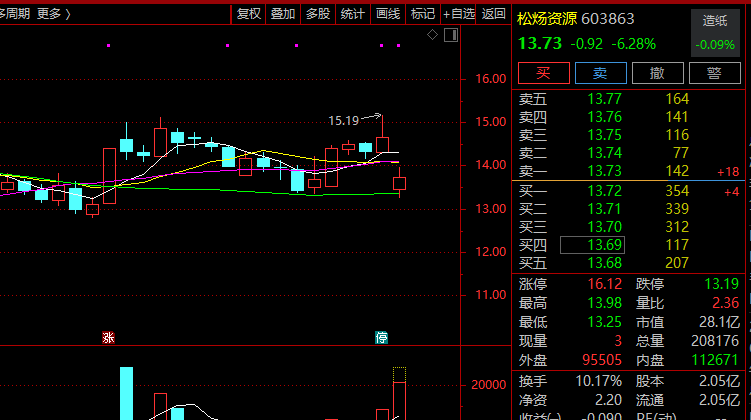
Task: Click the red 涨 event marker
Action: 108,337
